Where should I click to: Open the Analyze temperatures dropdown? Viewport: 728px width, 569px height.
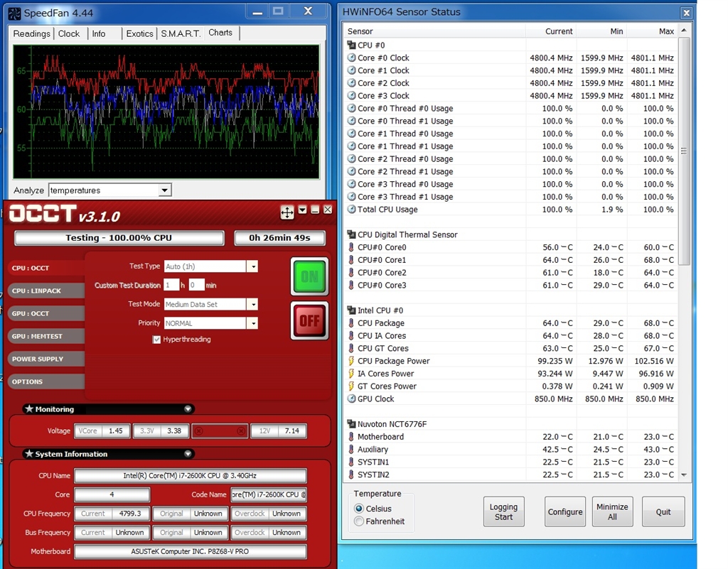tap(165, 190)
